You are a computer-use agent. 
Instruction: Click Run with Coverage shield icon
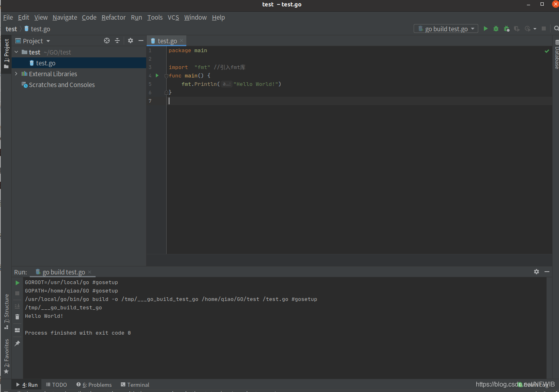pyautogui.click(x=517, y=28)
